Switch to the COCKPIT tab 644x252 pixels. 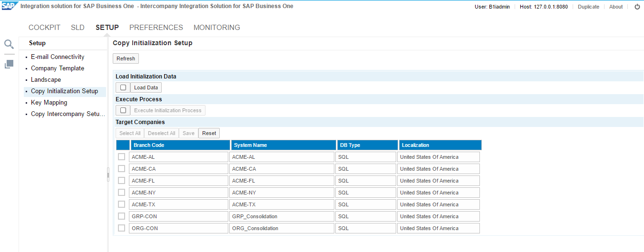(x=44, y=28)
